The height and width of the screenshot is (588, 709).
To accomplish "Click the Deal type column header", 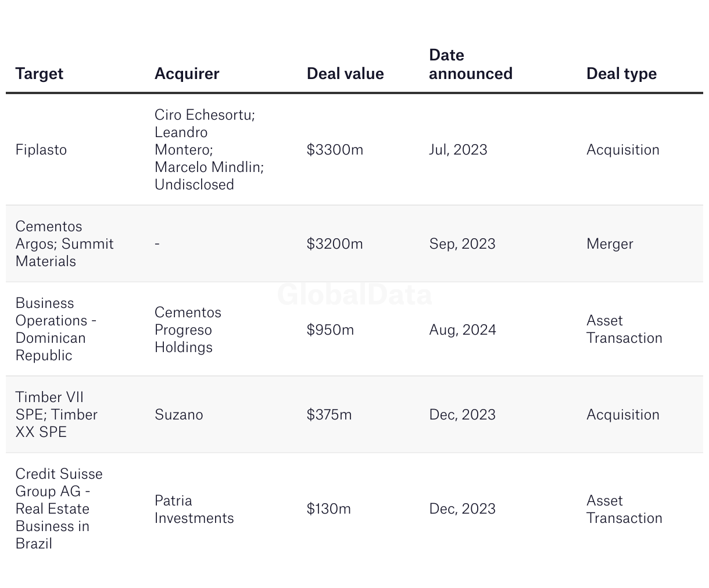I will [x=621, y=74].
